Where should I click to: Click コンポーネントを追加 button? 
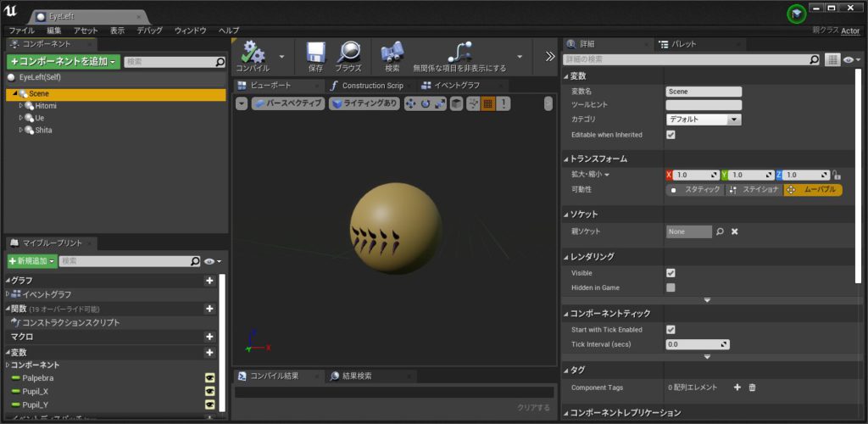tap(64, 61)
